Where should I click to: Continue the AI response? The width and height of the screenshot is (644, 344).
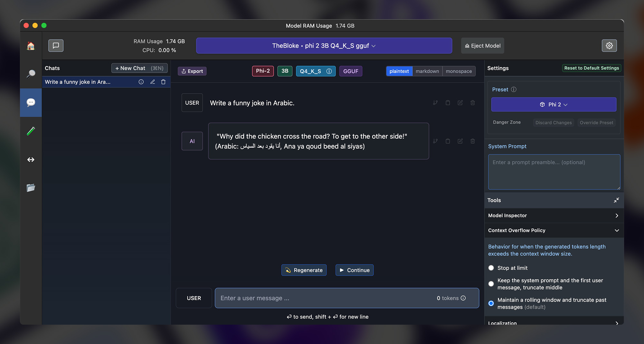pyautogui.click(x=355, y=270)
